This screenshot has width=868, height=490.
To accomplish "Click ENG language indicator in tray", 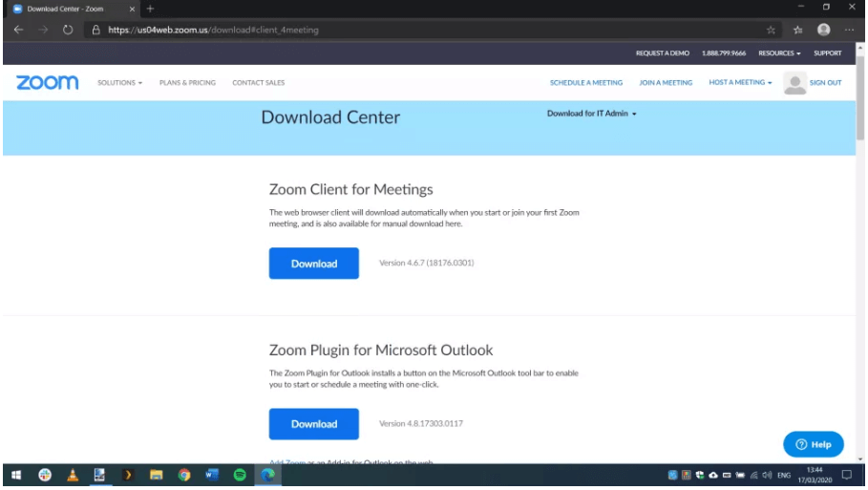I will [784, 475].
